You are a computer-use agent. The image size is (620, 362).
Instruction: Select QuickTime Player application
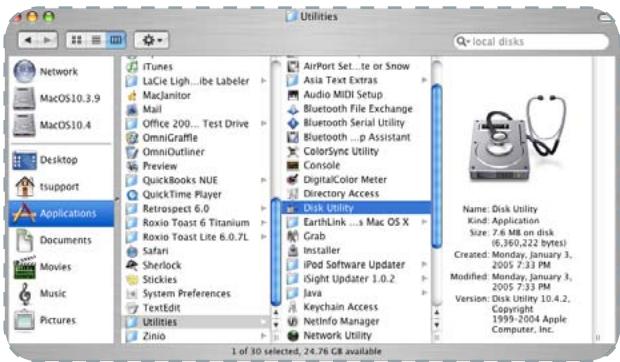click(174, 194)
